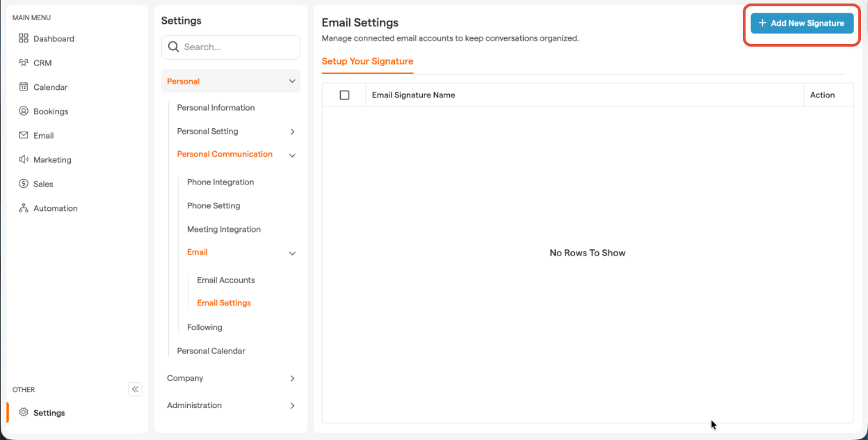Open the Dashboard grid icon

click(24, 39)
